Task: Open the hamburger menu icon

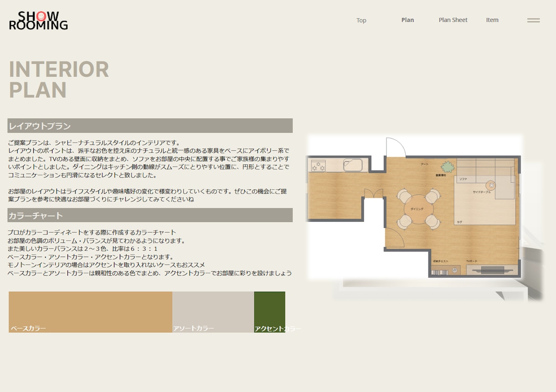Action: pyautogui.click(x=533, y=21)
